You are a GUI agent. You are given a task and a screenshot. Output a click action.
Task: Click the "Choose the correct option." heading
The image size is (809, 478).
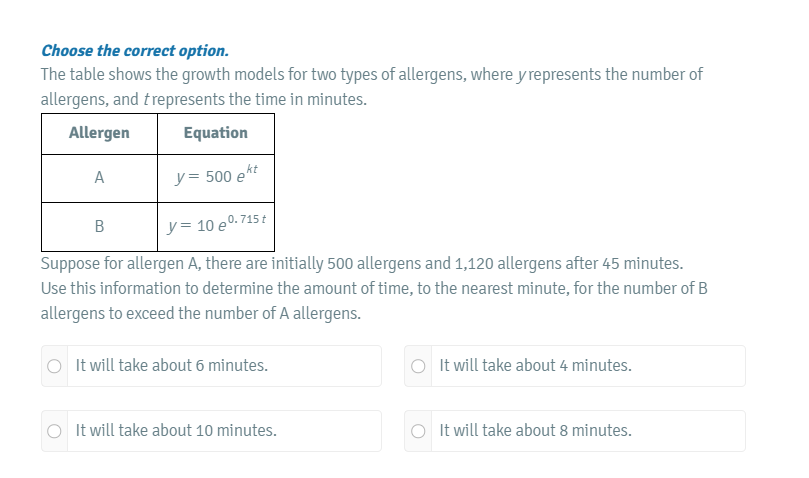(134, 50)
